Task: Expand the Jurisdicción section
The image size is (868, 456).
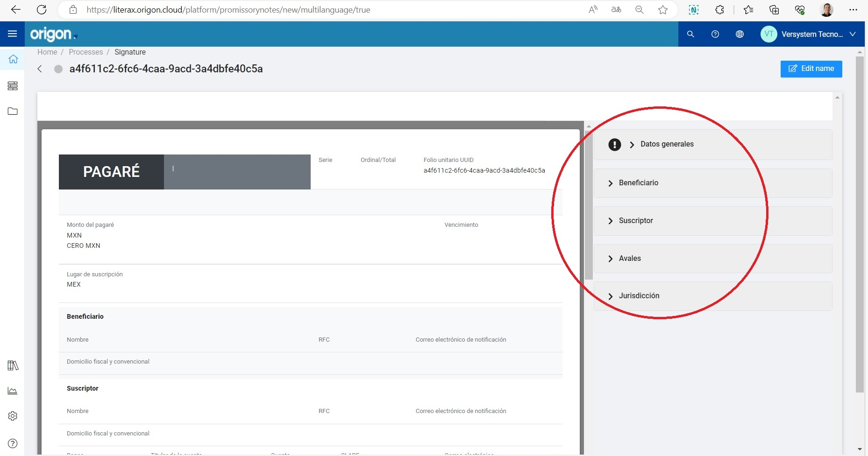Action: [x=639, y=296]
